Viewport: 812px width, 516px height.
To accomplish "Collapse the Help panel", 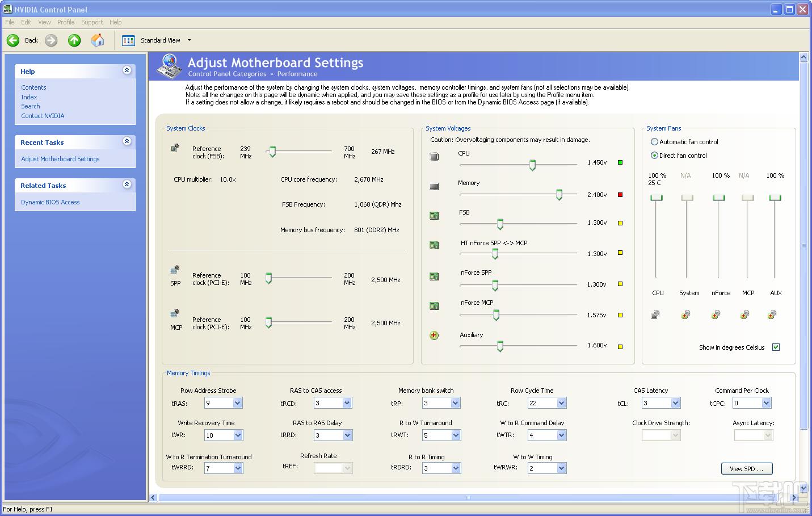I will 127,70.
